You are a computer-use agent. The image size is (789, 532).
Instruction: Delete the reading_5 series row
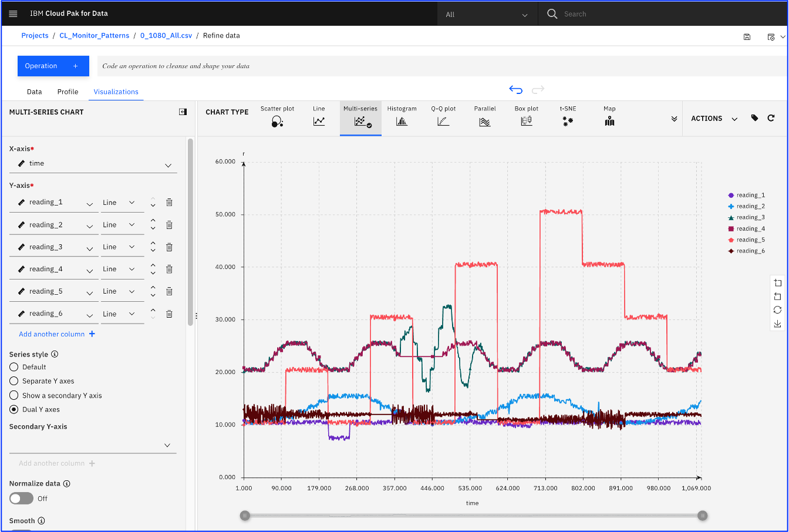[x=169, y=291]
